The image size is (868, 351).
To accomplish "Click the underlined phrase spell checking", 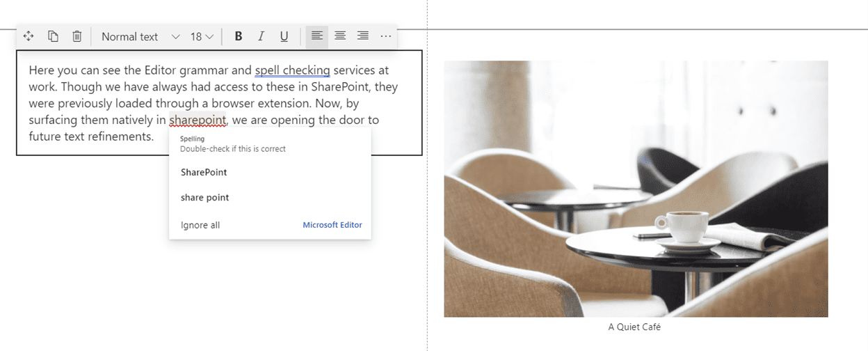I will (292, 70).
